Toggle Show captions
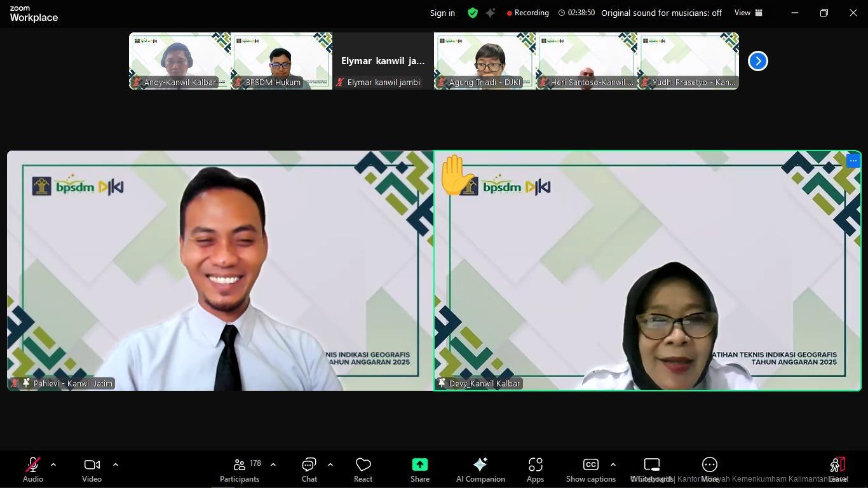Screen dimensions: 868x488 tap(590, 470)
